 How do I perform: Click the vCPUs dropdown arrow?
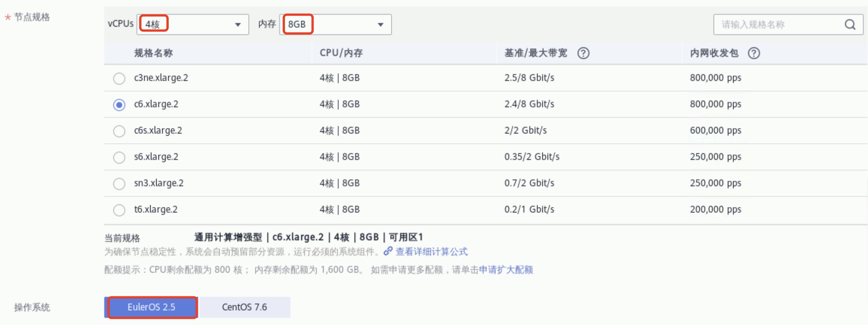click(x=238, y=25)
